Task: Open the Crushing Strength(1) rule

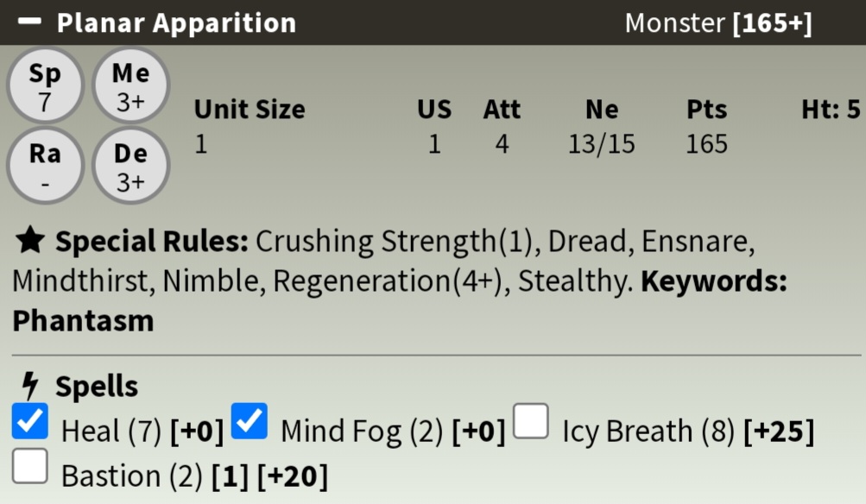Action: click(393, 242)
